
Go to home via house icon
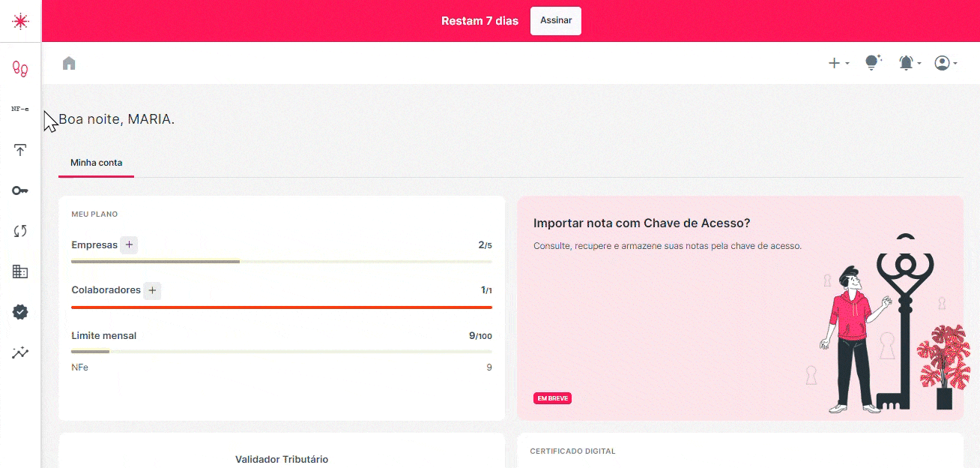[69, 63]
